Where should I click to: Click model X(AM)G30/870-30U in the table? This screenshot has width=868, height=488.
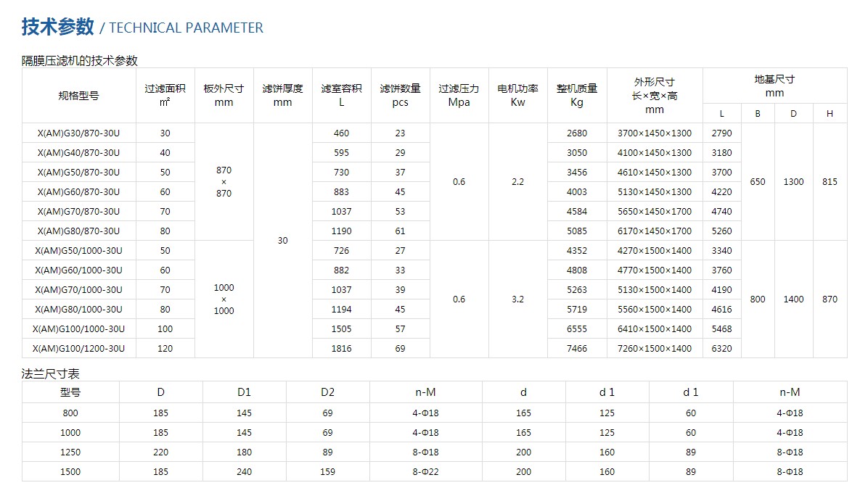(78, 133)
